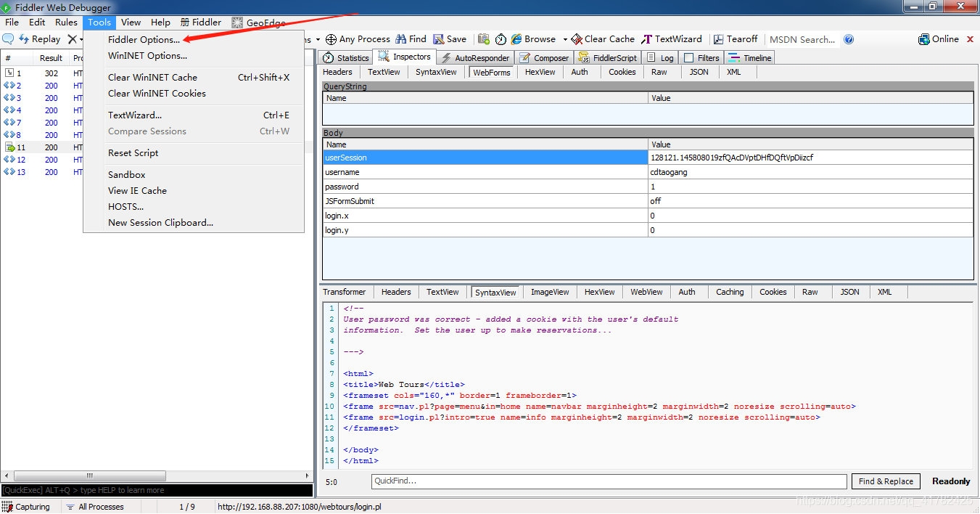Click the QuickExec command box
Screen dimensions: 980x514
click(157, 491)
